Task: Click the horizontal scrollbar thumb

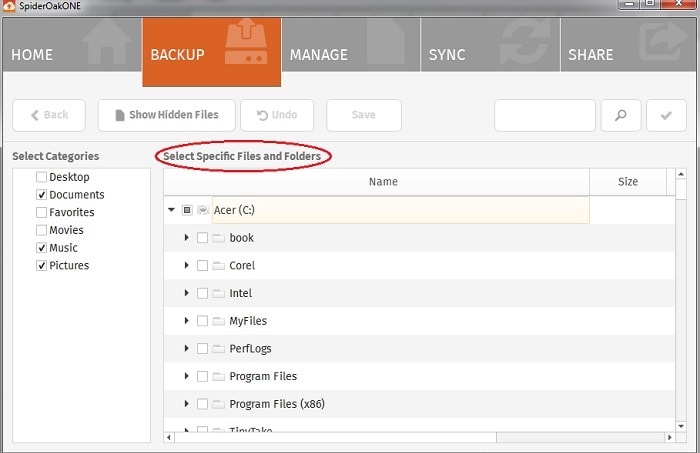Action: [x=335, y=437]
